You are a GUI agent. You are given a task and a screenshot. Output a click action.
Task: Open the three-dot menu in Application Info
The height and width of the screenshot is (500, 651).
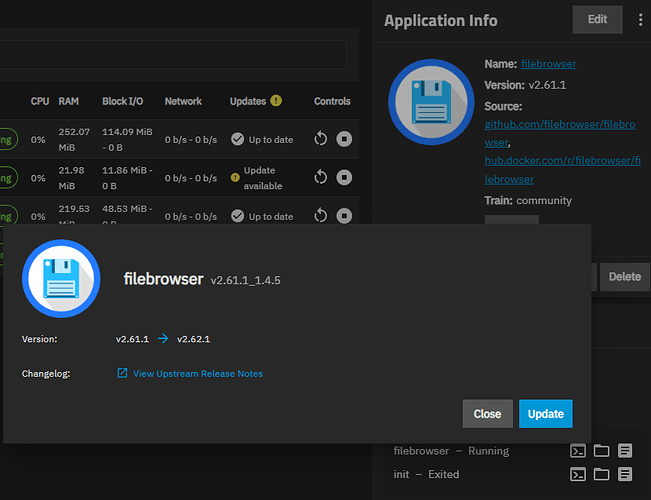point(641,20)
